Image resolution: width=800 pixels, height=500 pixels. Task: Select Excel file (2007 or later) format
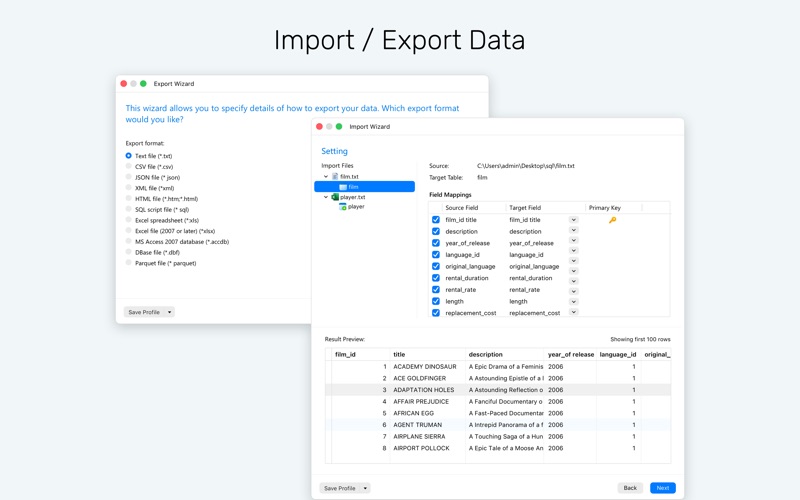(129, 231)
